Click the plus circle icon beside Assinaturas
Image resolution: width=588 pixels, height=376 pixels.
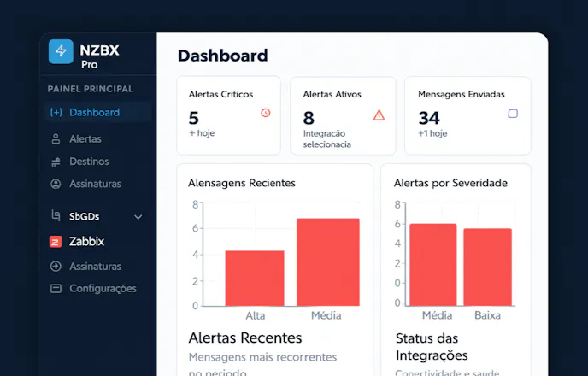(56, 266)
